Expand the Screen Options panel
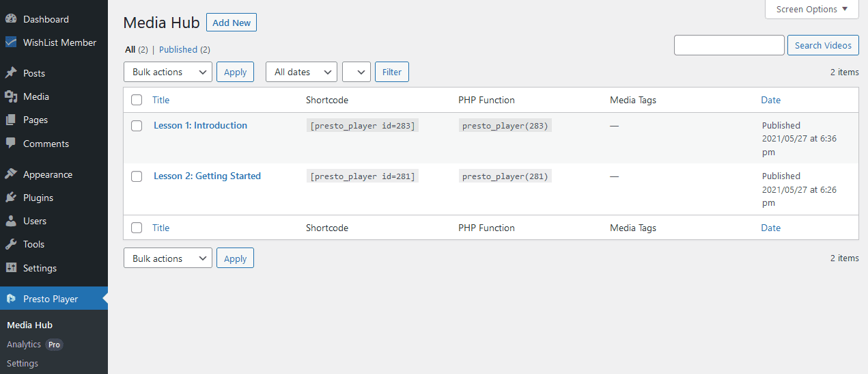868x374 pixels. [x=812, y=10]
